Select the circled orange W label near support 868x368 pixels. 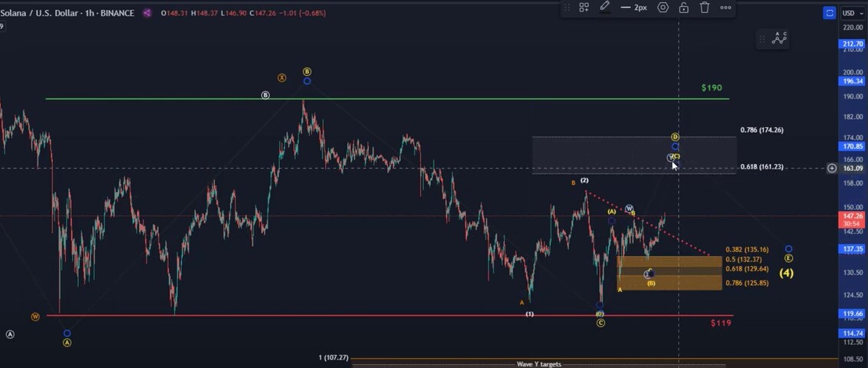pos(35,317)
